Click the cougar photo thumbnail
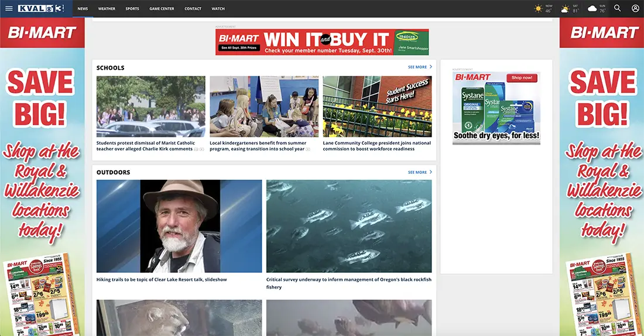 click(x=179, y=317)
